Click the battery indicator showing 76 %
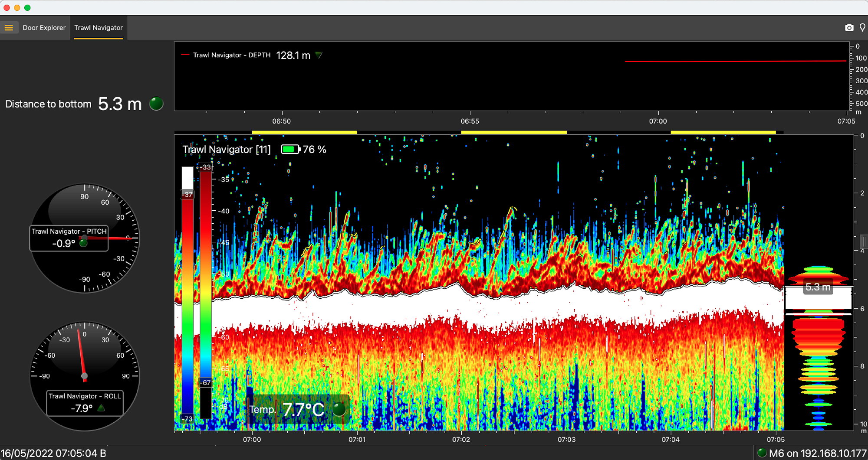 pos(290,150)
